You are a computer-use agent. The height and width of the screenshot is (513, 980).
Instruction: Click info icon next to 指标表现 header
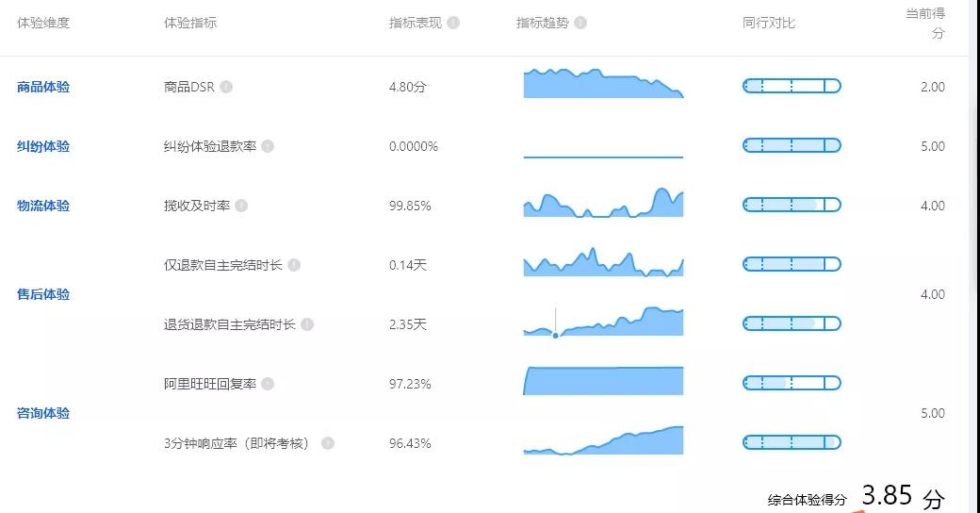pyautogui.click(x=454, y=23)
